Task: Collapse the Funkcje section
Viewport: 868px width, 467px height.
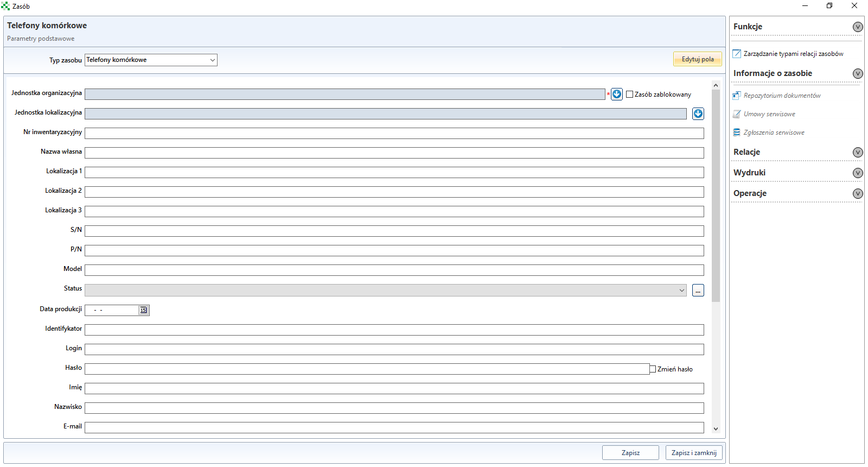Action: tap(858, 27)
